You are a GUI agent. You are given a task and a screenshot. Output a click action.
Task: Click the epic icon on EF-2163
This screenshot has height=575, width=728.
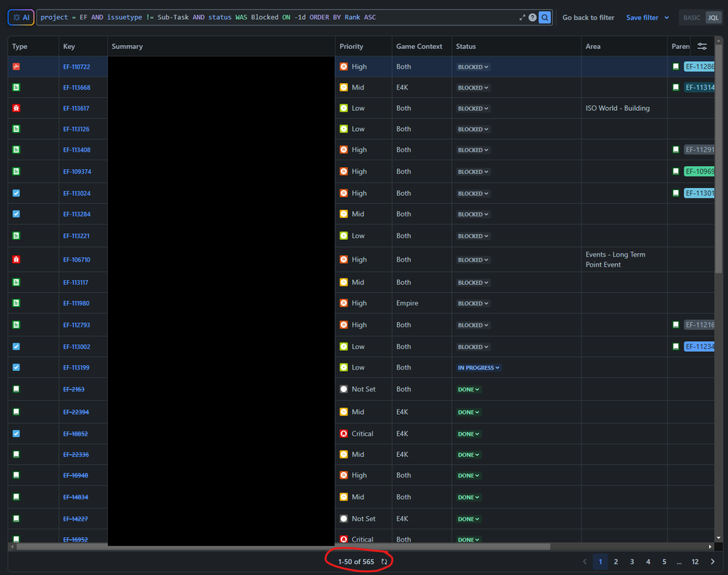[16, 389]
